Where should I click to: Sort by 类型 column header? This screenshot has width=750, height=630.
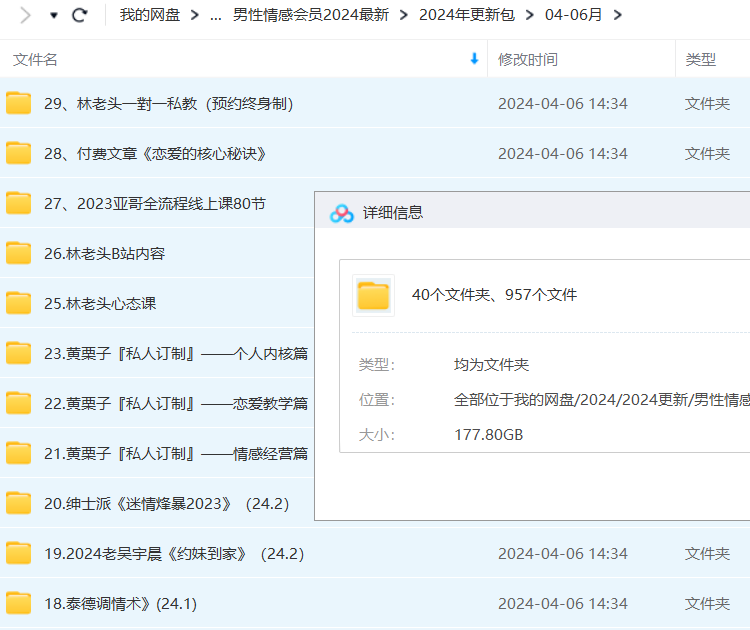[700, 60]
